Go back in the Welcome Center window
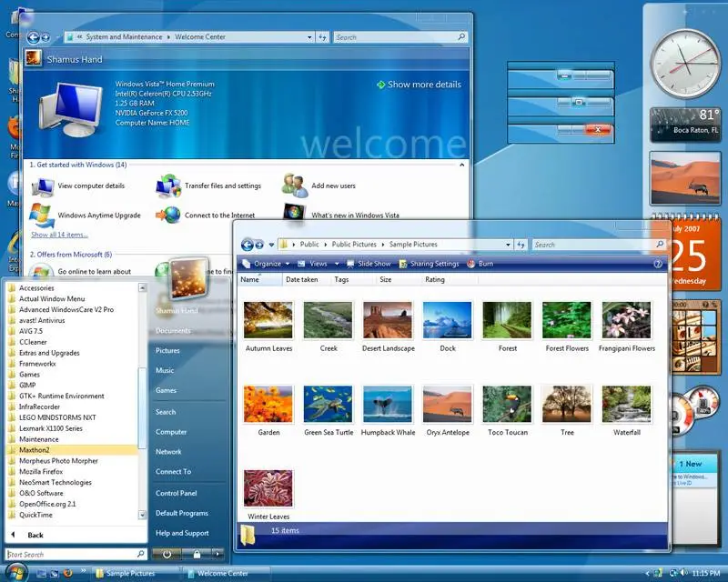728x582 pixels. [33, 37]
